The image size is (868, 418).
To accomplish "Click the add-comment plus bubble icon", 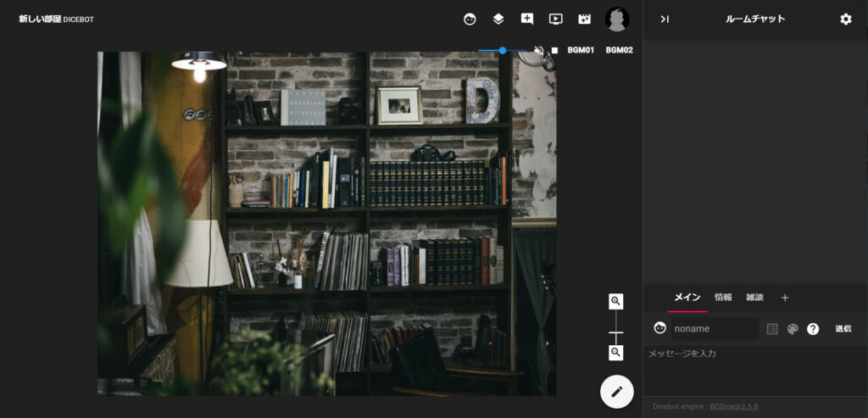I will 527,19.
